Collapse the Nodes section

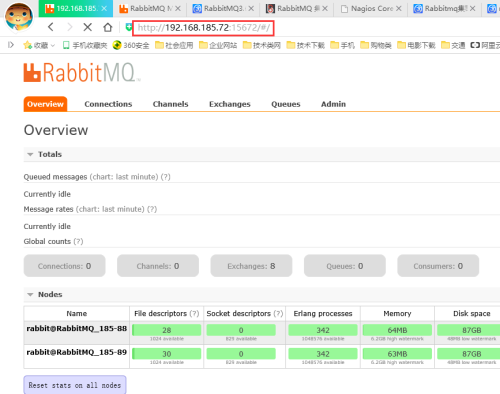click(x=30, y=294)
